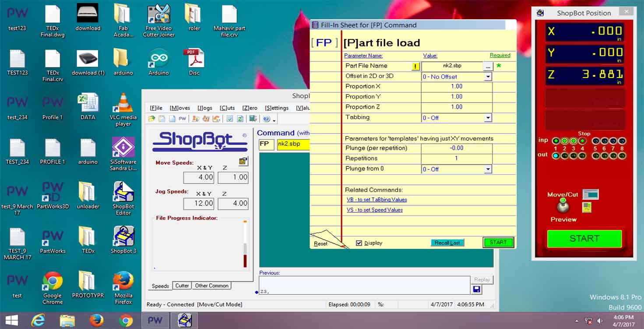644x329 pixels.
Task: Open File Explorer from the taskbar
Action: (x=67, y=321)
